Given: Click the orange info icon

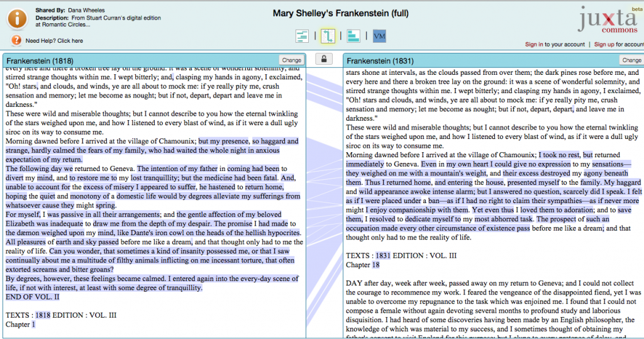Looking at the screenshot, I should 17,18.
